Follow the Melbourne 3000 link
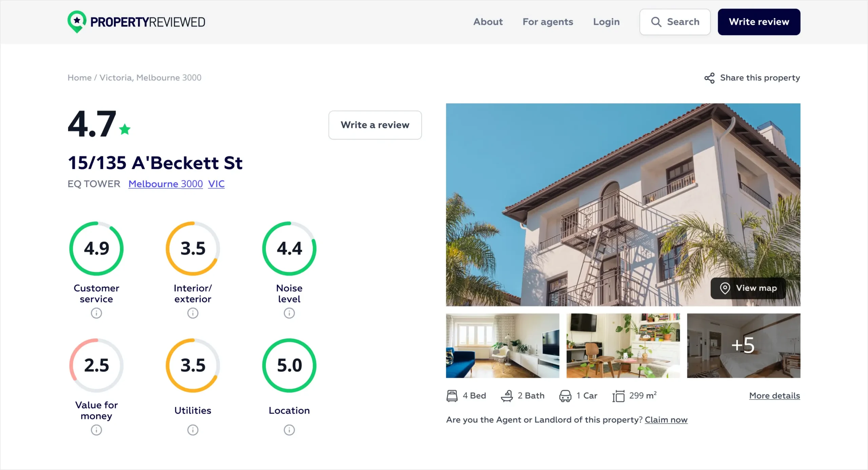 [165, 184]
